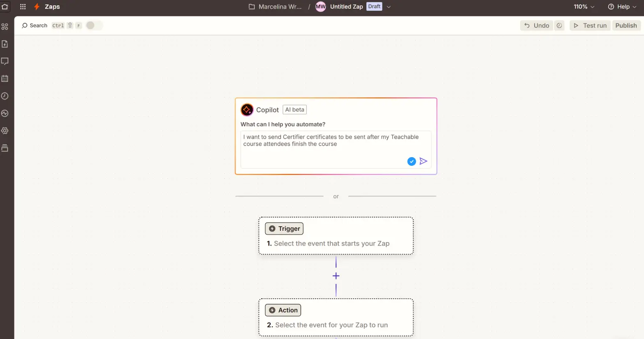The width and height of the screenshot is (644, 339).
Task: Click the Zaps lightning bolt icon
Action: click(37, 7)
